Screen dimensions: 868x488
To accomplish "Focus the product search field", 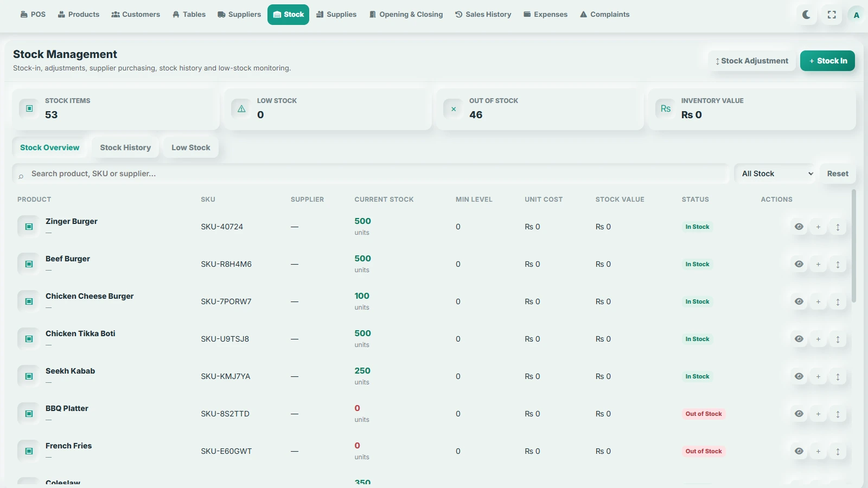I will coord(371,174).
